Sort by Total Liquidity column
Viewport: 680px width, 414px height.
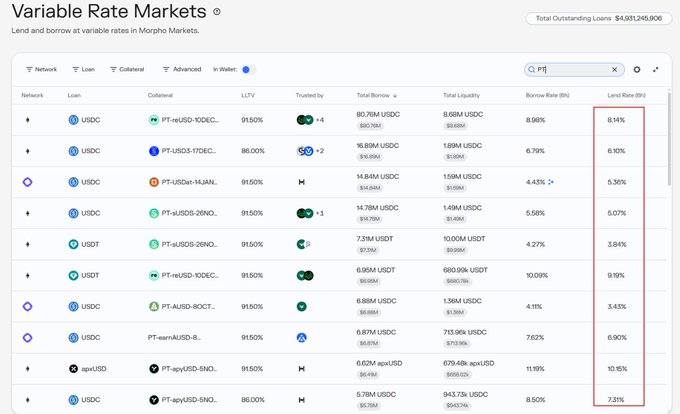point(461,95)
